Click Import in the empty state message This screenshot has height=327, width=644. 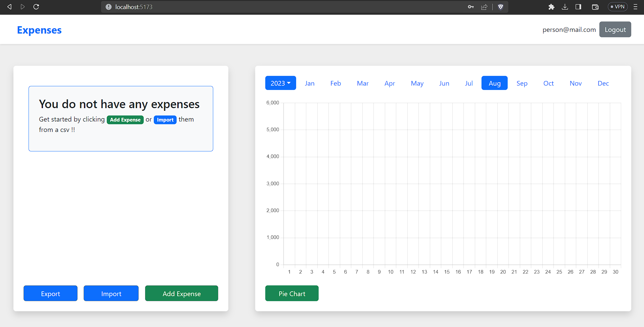[x=165, y=120]
